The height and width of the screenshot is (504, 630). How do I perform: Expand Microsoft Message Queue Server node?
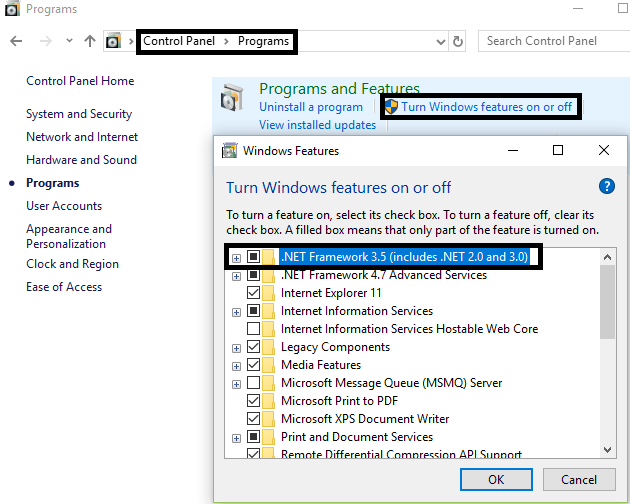(236, 385)
